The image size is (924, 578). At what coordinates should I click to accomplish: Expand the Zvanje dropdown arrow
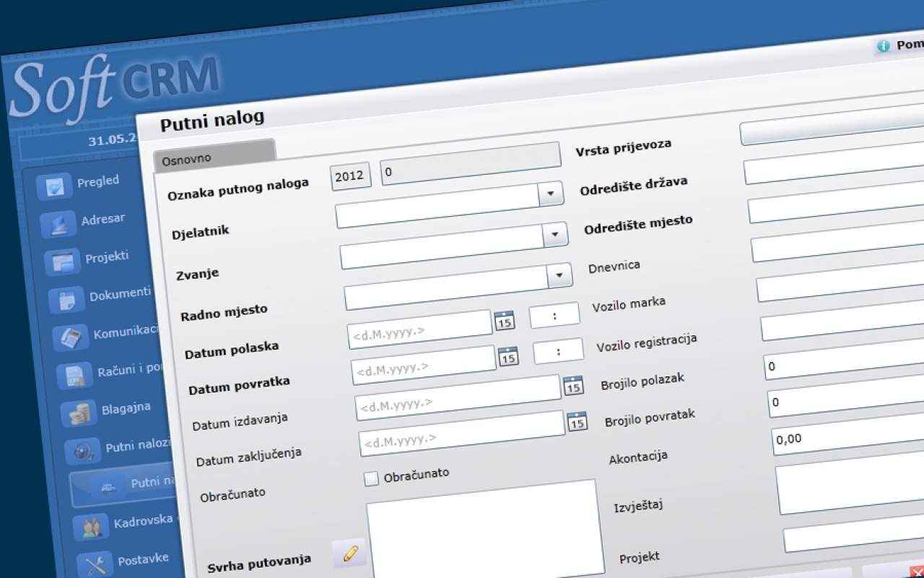coord(555,235)
